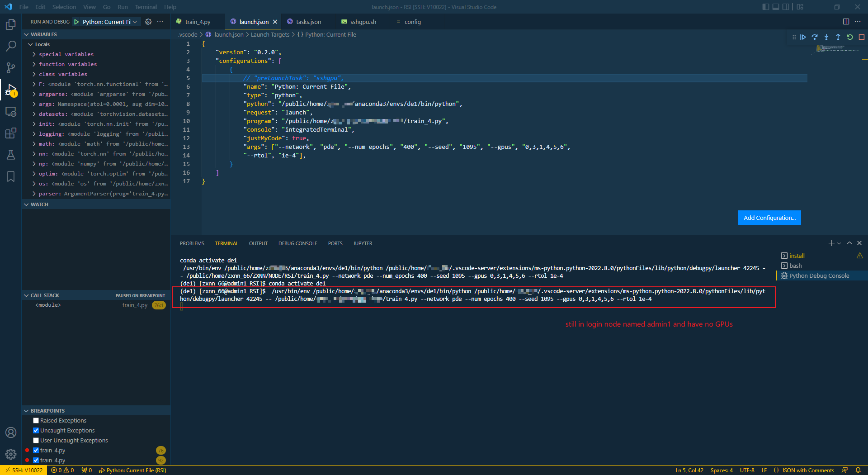Close the launch.json tab
The height and width of the screenshot is (475, 868).
click(275, 22)
